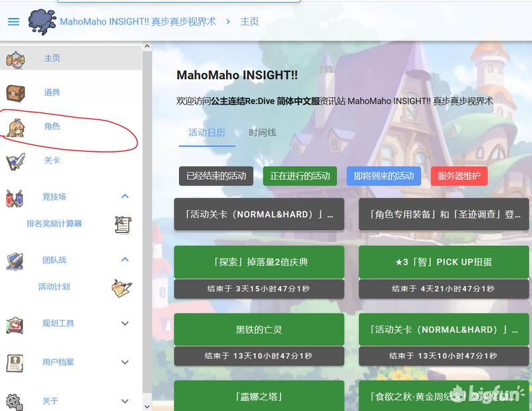
Task: Toggle the 已经结束的活动 event filter
Action: pyautogui.click(x=215, y=176)
